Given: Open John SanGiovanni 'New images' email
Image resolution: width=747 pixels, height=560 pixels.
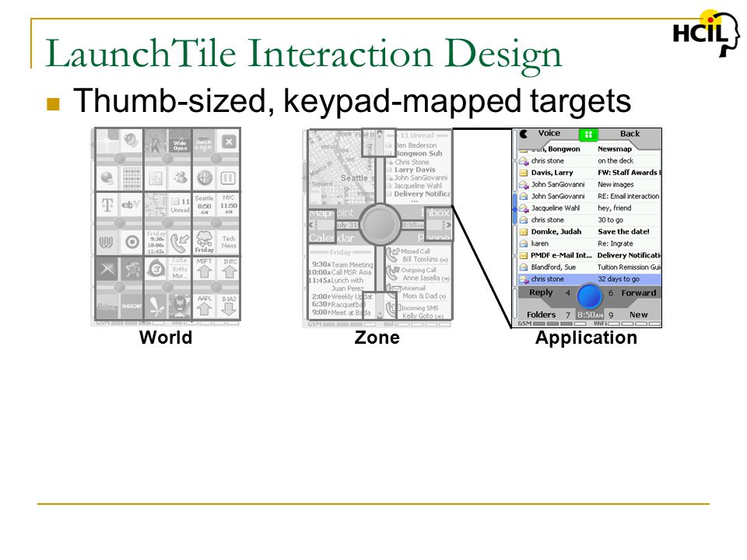Looking at the screenshot, I should [590, 184].
